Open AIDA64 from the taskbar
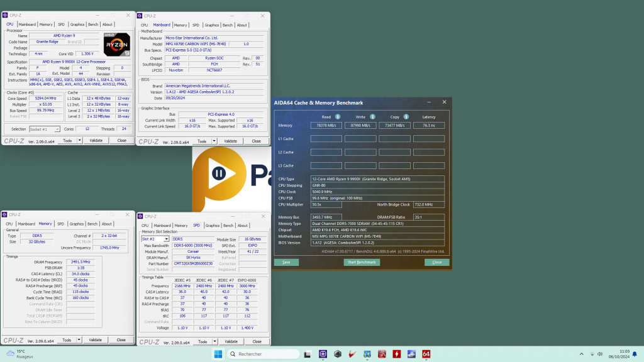 (x=426, y=354)
